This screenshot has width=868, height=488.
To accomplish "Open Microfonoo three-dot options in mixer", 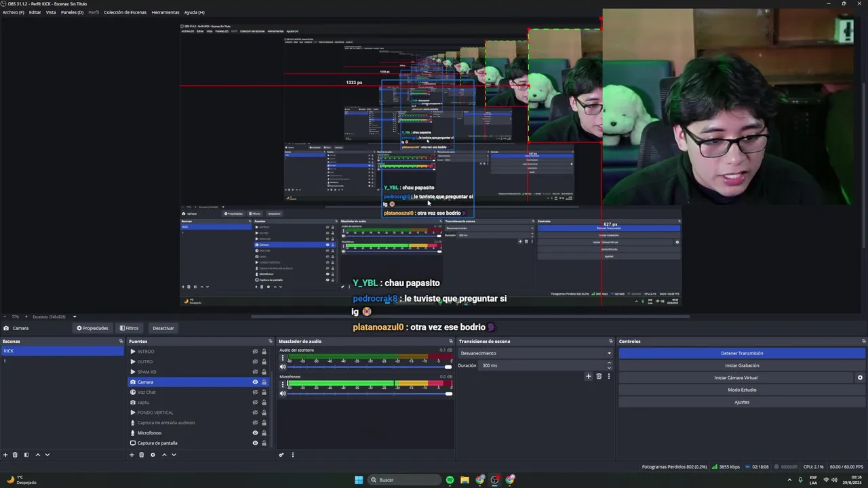I will coord(283,384).
